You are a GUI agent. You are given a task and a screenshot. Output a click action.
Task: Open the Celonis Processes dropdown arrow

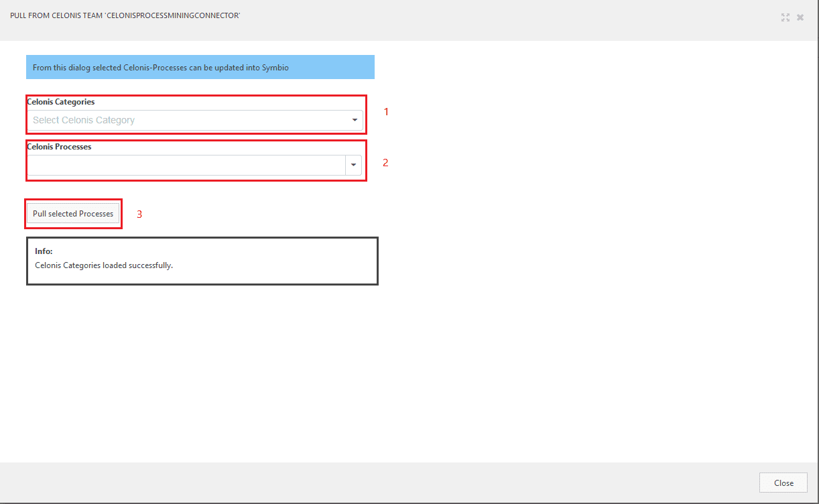tap(353, 165)
